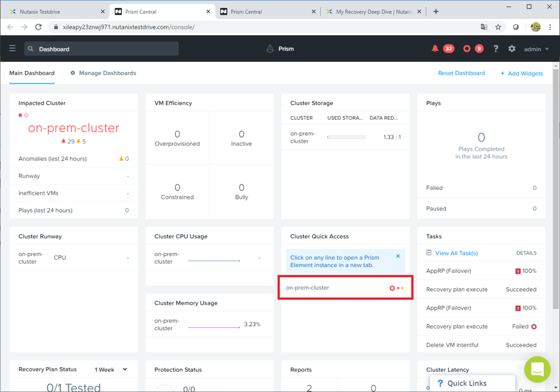Click Add Widgets link
The width and height of the screenshot is (560, 392).
[x=521, y=73]
